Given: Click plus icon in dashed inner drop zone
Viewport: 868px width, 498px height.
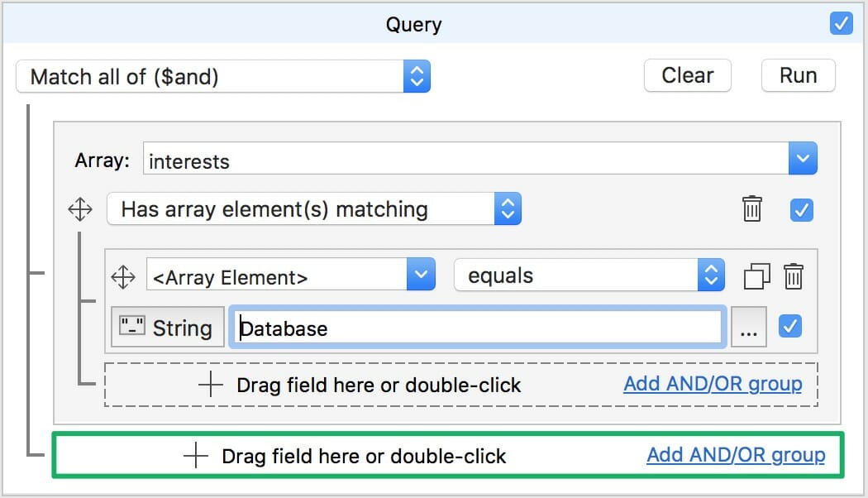Looking at the screenshot, I should pos(211,385).
